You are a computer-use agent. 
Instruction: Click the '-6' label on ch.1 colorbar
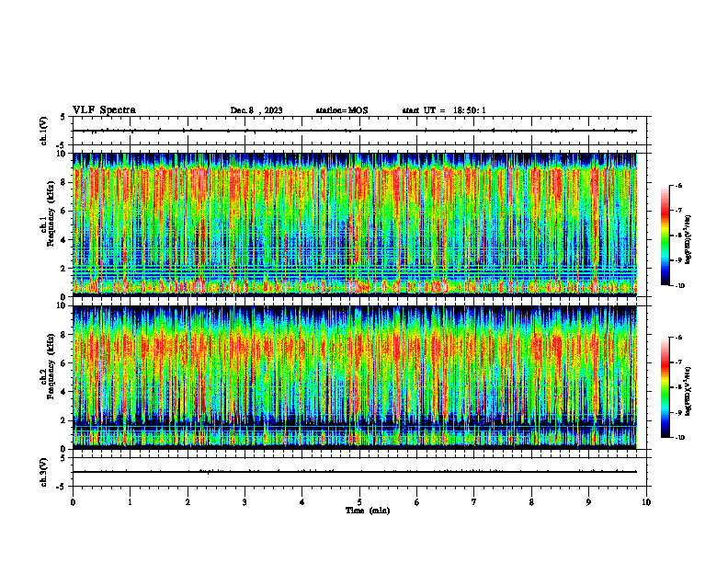[678, 186]
